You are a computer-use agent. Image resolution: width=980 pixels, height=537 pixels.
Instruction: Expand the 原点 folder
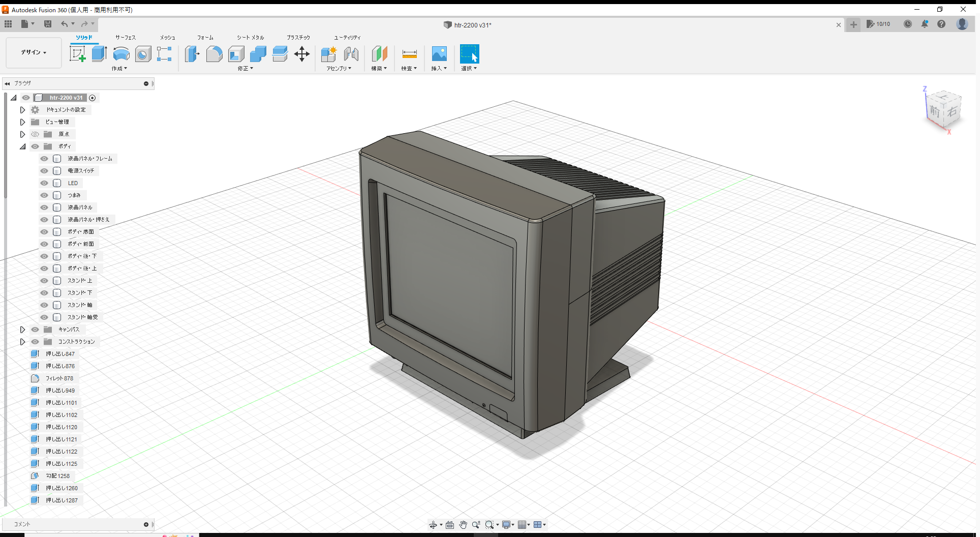pos(22,134)
